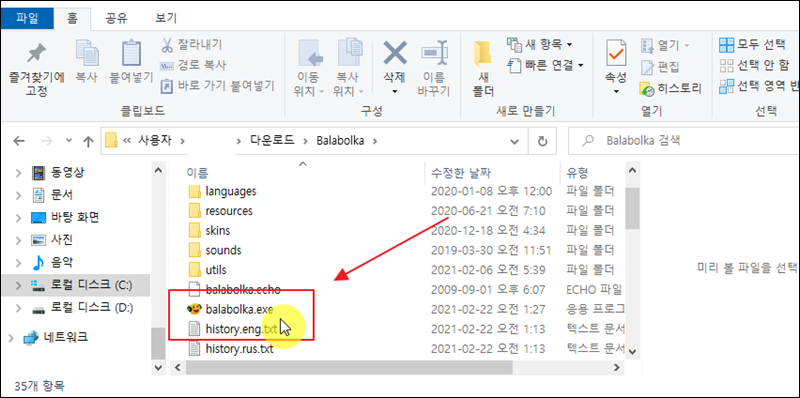Click Balabolka in the address path
The image size is (800, 398).
[340, 140]
